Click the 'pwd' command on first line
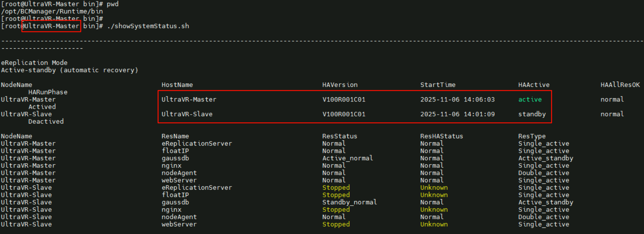 [x=112, y=4]
